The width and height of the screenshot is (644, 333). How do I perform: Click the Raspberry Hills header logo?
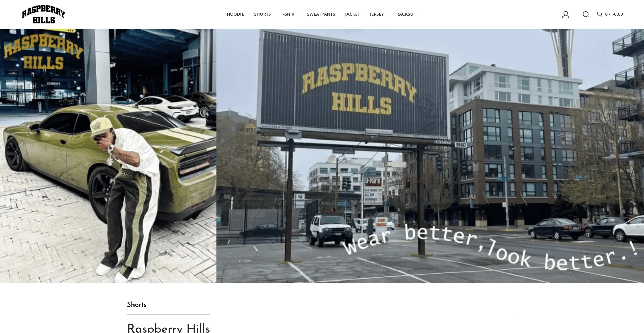coord(43,14)
